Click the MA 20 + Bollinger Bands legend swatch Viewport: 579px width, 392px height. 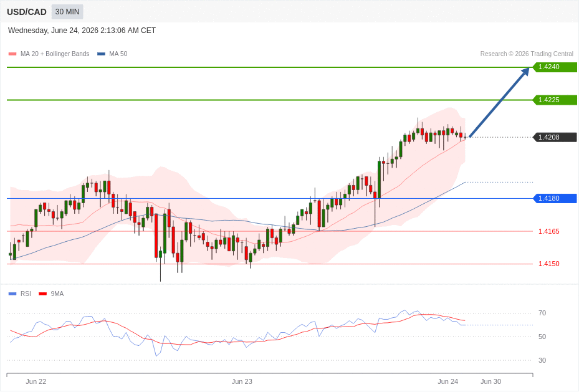(12, 54)
